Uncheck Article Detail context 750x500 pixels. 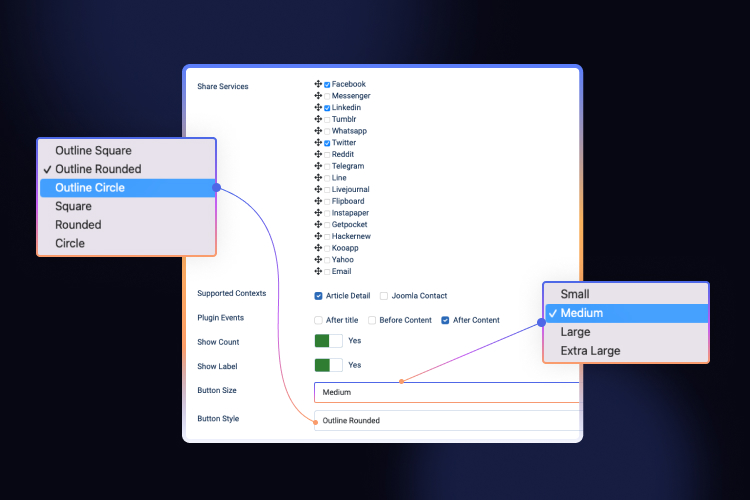click(x=319, y=296)
